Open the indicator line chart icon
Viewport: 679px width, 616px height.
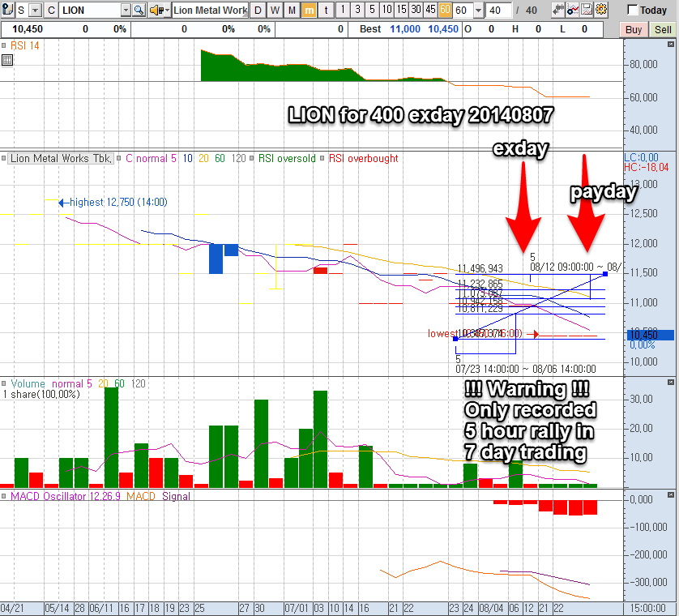click(573, 10)
